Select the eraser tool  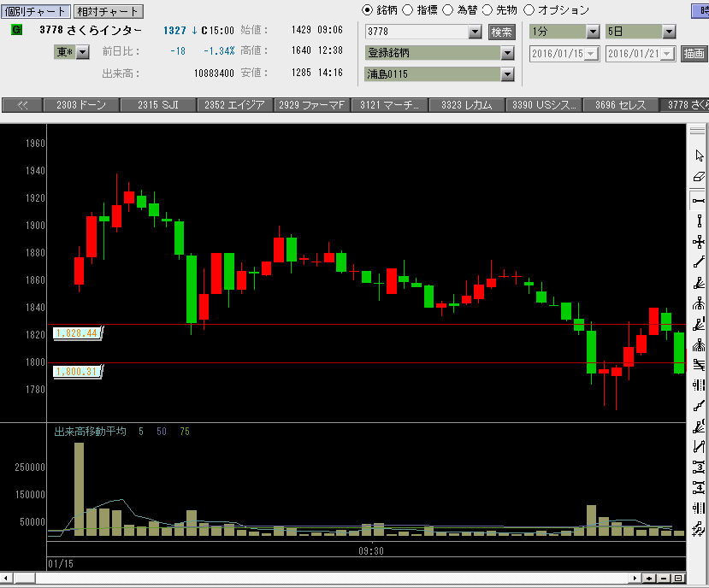[699, 176]
